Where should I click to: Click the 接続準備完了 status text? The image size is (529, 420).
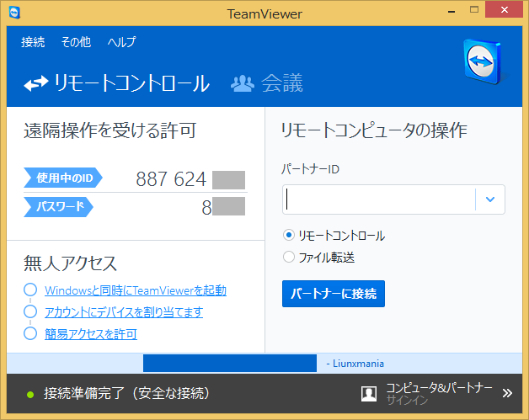(x=126, y=393)
